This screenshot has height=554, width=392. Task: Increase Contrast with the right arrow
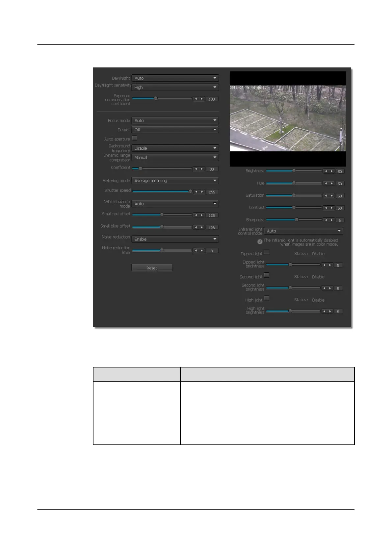[x=331, y=208]
